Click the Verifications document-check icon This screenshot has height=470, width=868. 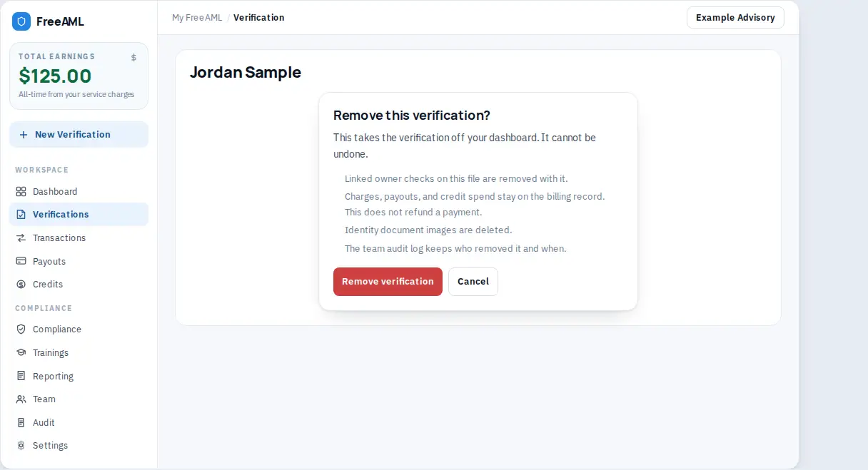pos(21,215)
